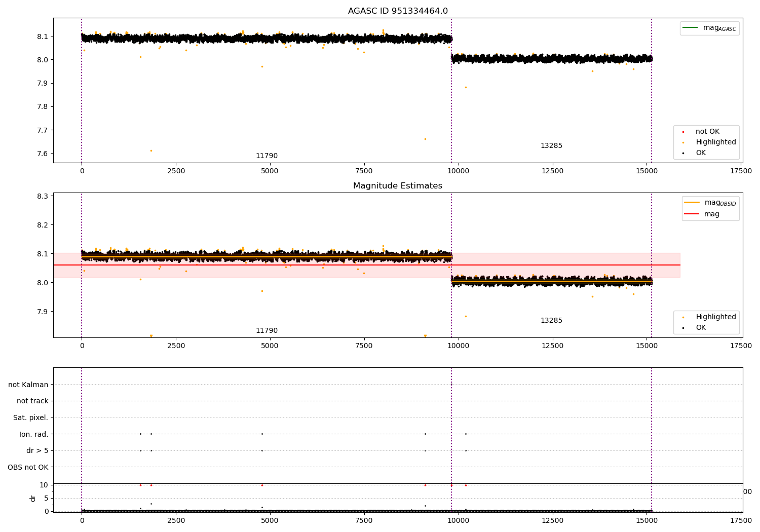The width and height of the screenshot is (760, 532).
Task: Click the '8.2' y-tick in Magnitude Estimates plot
Action: click(x=43, y=225)
